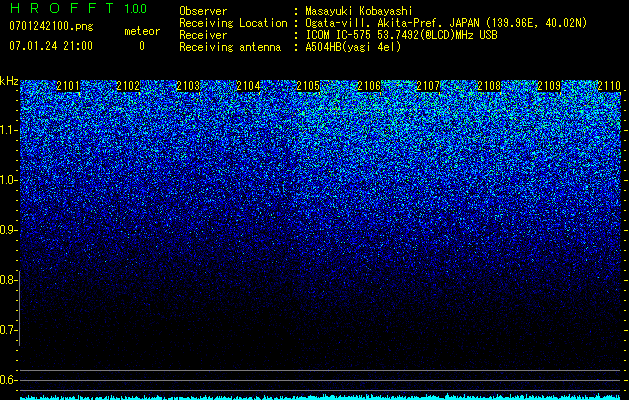Click the 2105 time marker
The image size is (629, 400).
pyautogui.click(x=308, y=86)
